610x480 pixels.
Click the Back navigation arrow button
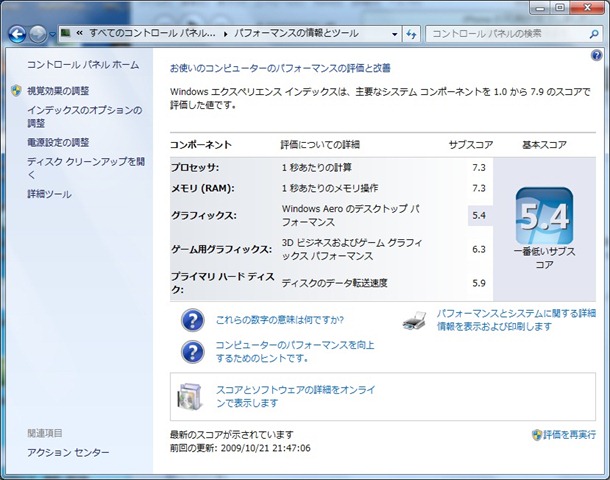pyautogui.click(x=17, y=34)
